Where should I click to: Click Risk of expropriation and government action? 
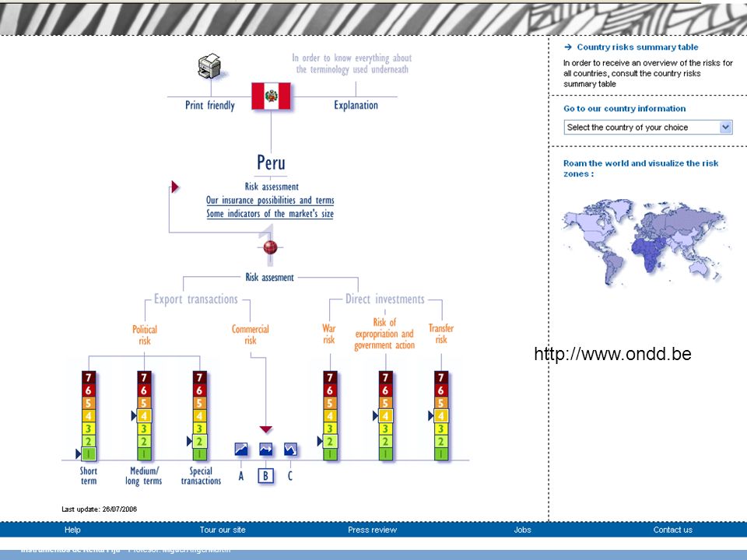(x=384, y=334)
